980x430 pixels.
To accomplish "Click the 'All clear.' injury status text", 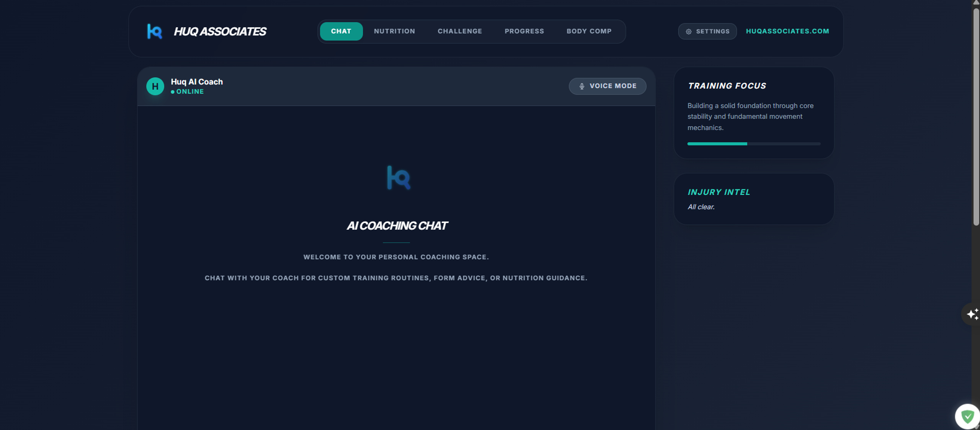I will pos(701,207).
